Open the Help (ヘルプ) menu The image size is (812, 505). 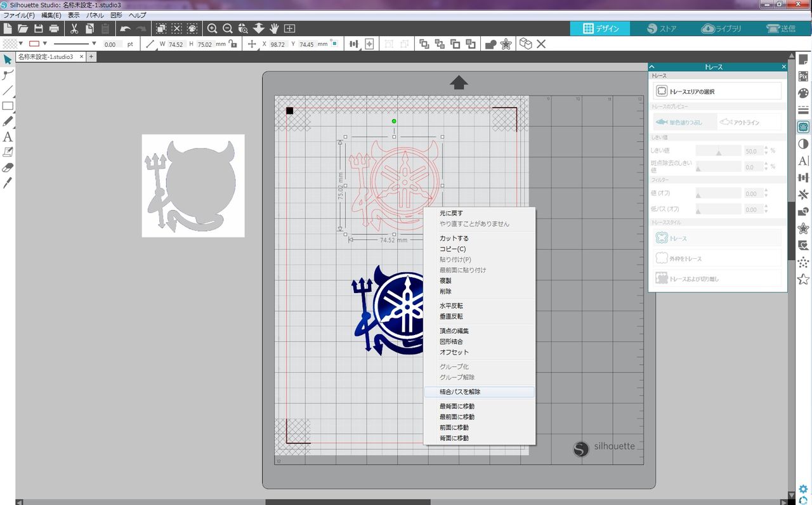tap(137, 15)
